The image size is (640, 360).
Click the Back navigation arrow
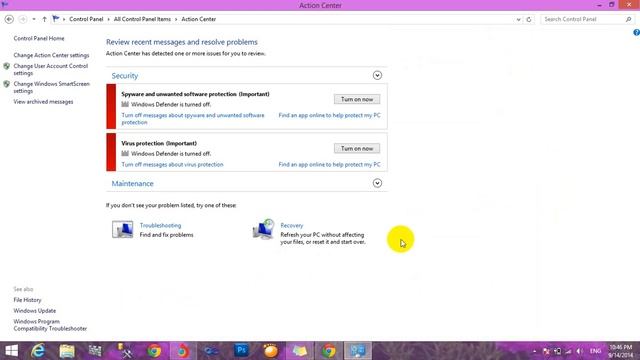pyautogui.click(x=9, y=19)
